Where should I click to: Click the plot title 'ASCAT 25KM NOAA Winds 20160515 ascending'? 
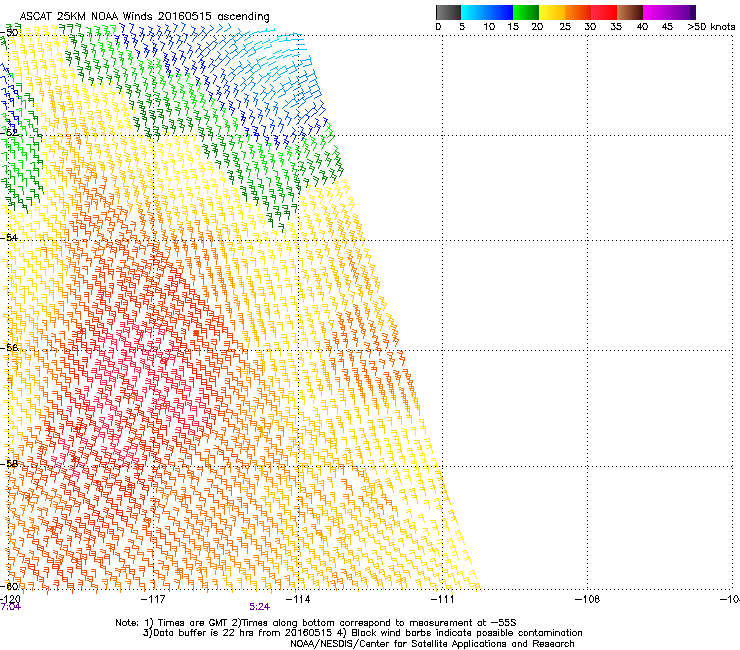pyautogui.click(x=144, y=17)
